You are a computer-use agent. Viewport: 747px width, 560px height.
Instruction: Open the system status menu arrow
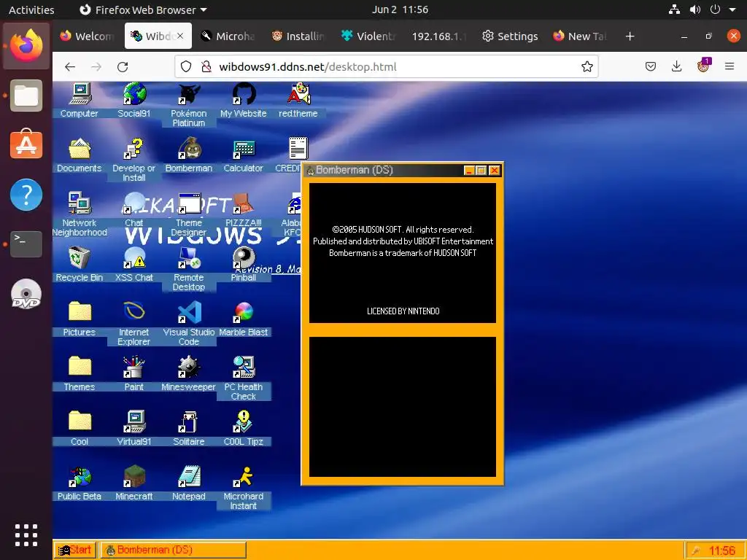tap(732, 9)
